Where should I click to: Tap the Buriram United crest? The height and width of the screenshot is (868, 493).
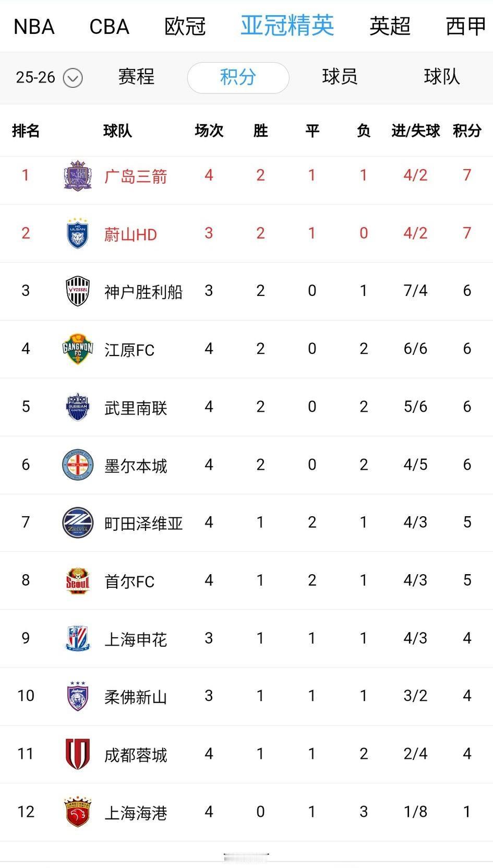click(x=78, y=407)
